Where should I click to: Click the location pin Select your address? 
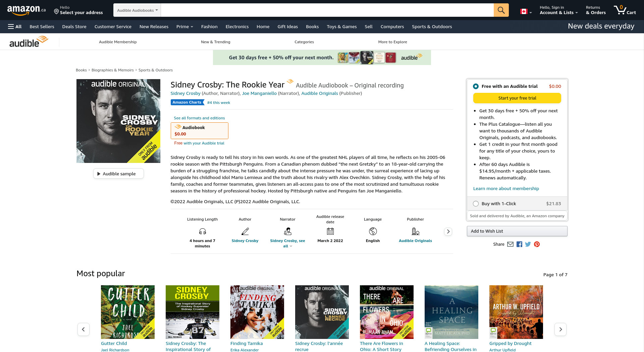pos(78,10)
